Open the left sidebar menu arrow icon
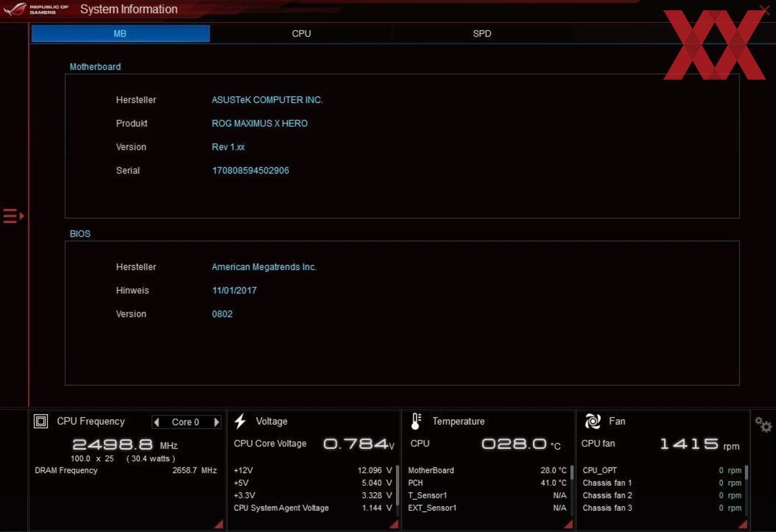776x532 pixels. point(14,216)
